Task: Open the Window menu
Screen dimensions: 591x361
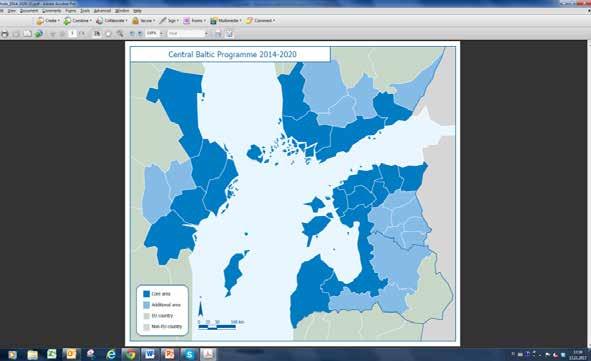Action: click(122, 11)
